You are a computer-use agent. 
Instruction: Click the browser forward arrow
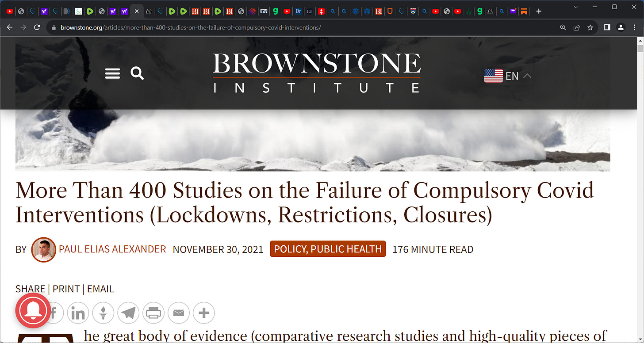23,27
